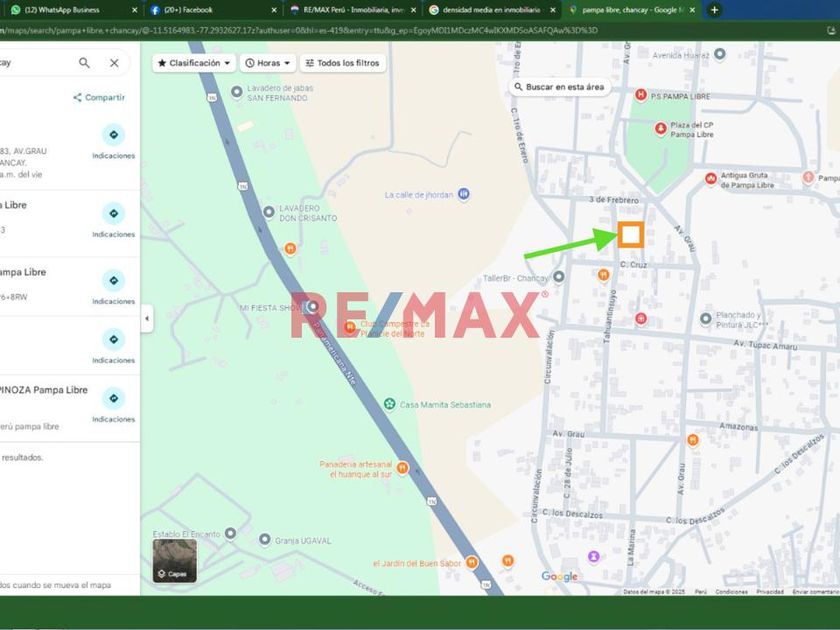The image size is (840, 630).
Task: Select the Panadería artesanal restaurant pin
Action: tap(402, 468)
